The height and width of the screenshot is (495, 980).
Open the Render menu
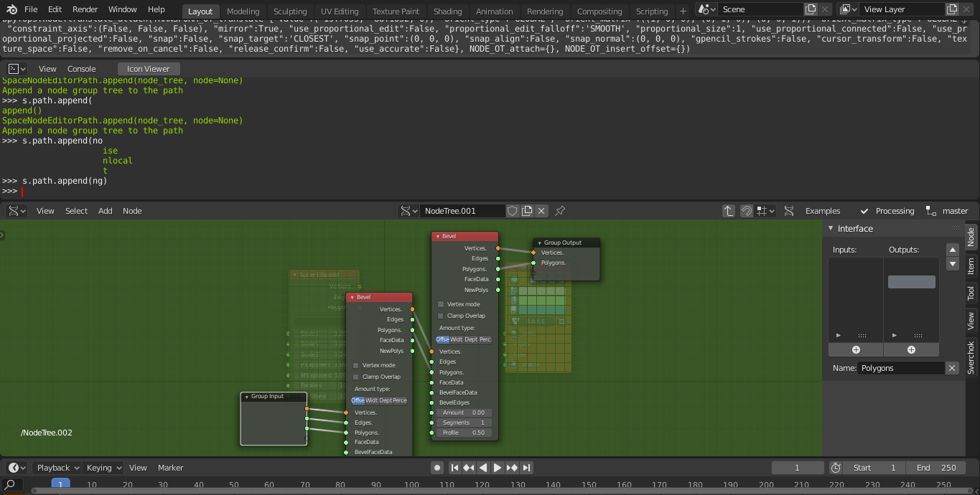[x=85, y=9]
